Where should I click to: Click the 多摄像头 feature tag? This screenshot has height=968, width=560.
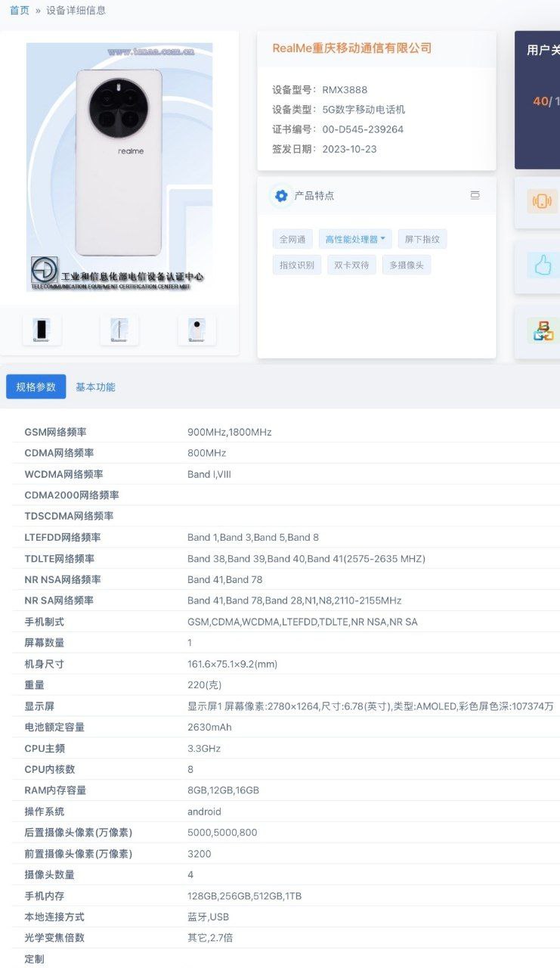[x=407, y=265]
